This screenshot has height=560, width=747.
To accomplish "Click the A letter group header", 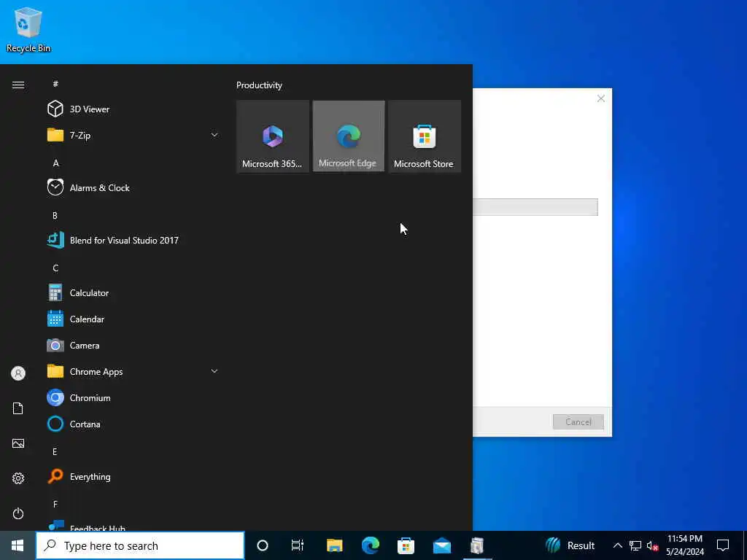I will [x=55, y=163].
